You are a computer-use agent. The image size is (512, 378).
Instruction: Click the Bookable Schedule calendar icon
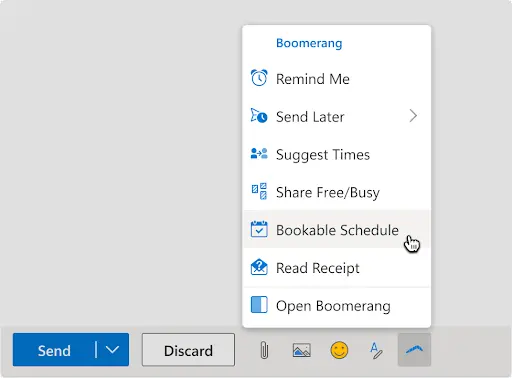click(259, 229)
